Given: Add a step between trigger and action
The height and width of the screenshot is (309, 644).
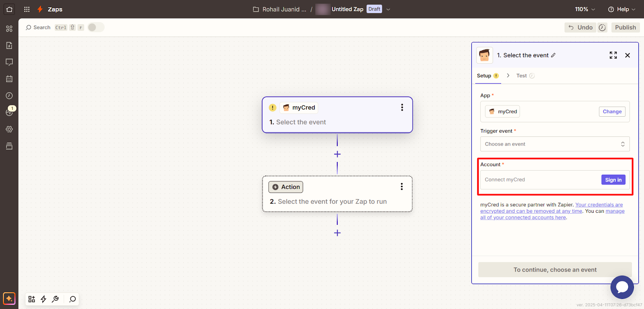Looking at the screenshot, I should pos(337,154).
